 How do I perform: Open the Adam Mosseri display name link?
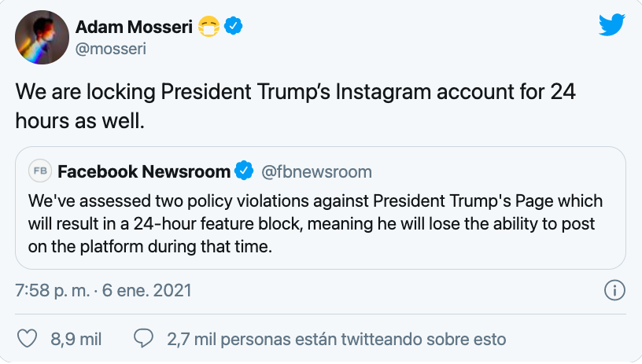coord(134,27)
